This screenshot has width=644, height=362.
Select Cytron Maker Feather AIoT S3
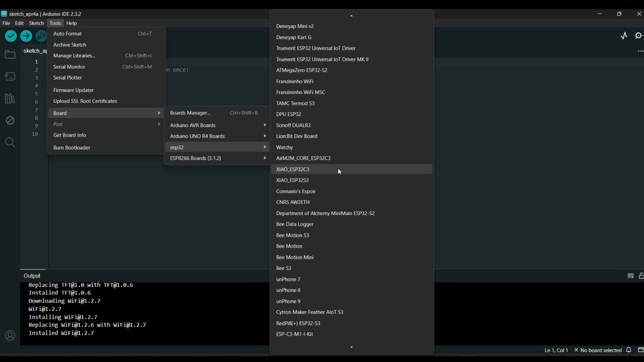[x=351, y=312]
